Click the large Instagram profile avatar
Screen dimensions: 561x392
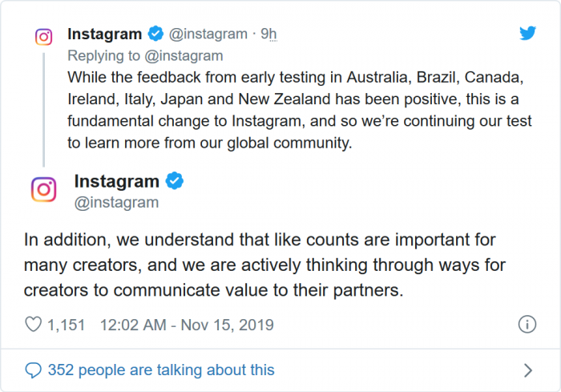coord(44,190)
